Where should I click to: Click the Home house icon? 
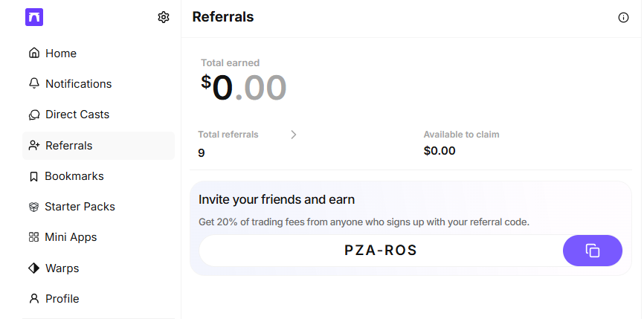[33, 54]
